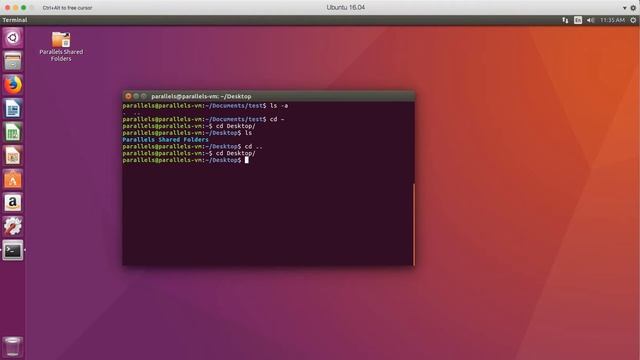Click the 'cd ..' command line
Screen dimensions: 640x360
tap(193, 147)
